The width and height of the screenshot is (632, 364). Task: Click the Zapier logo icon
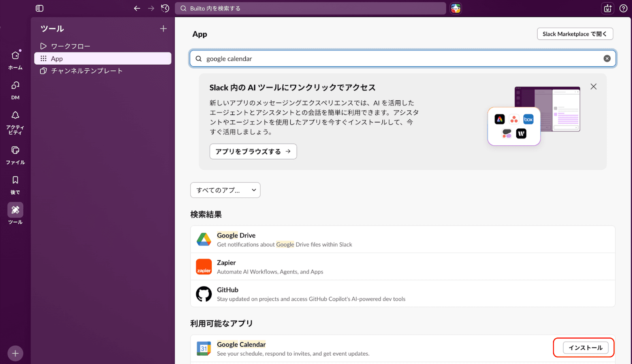tap(204, 267)
